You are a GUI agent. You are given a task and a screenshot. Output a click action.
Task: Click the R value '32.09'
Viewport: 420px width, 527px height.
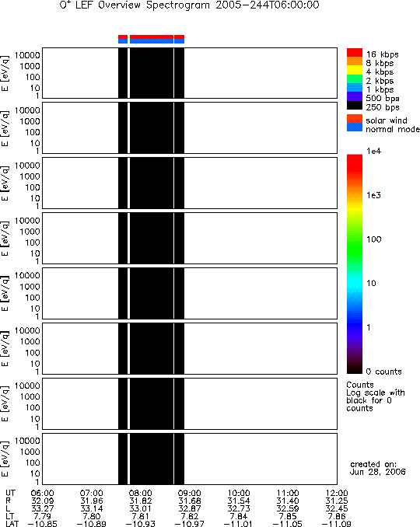click(x=42, y=501)
